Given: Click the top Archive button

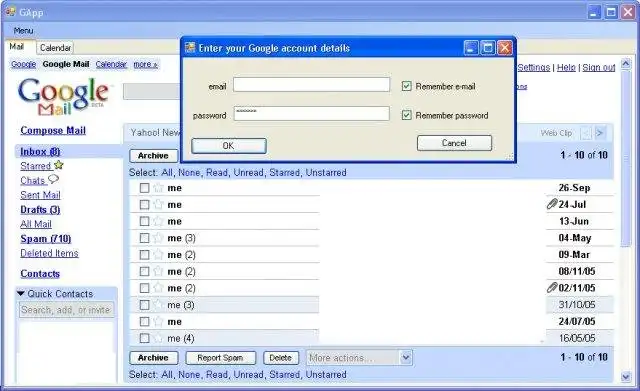Looking at the screenshot, I should (153, 156).
